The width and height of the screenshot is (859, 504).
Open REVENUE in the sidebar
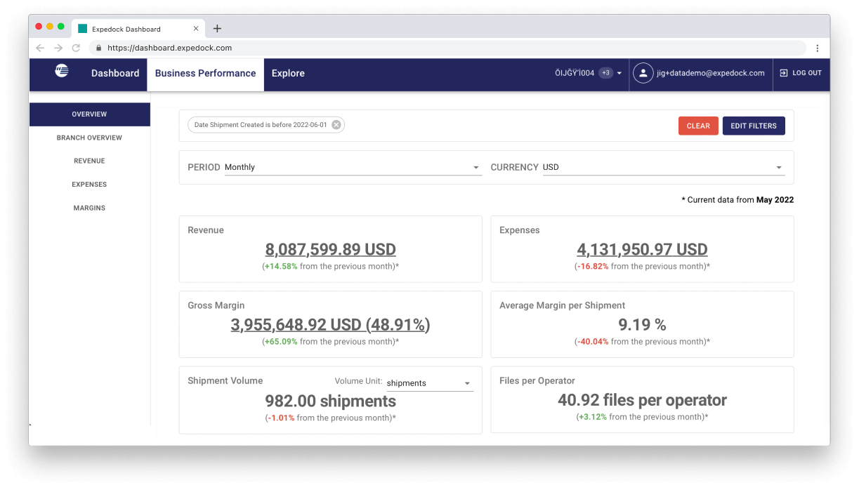pyautogui.click(x=89, y=161)
